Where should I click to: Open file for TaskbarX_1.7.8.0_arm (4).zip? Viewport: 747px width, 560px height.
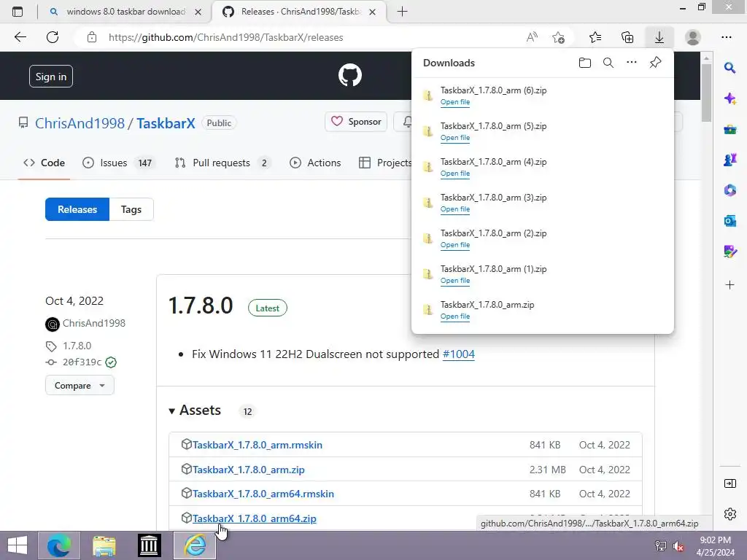455,174
